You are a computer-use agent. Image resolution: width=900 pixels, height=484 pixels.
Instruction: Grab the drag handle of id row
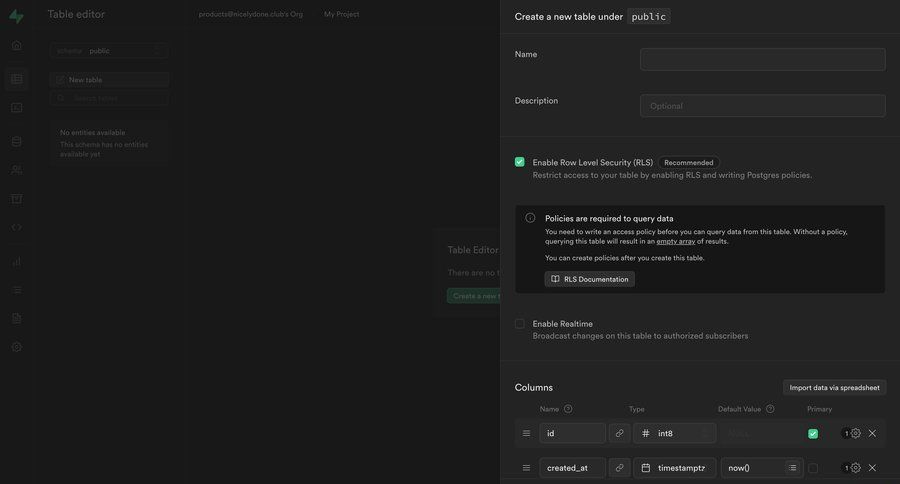[526, 433]
